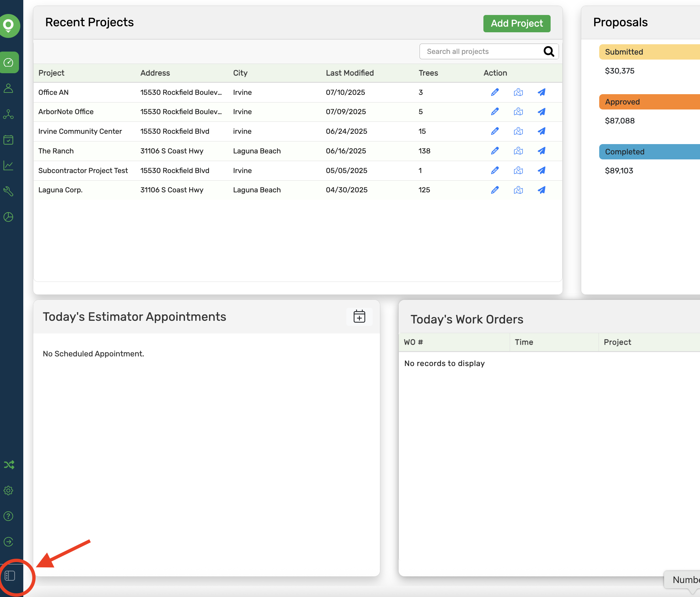Viewport: 700px width, 597px height.
Task: Click the $89,103 completed amount
Action: (x=619, y=171)
